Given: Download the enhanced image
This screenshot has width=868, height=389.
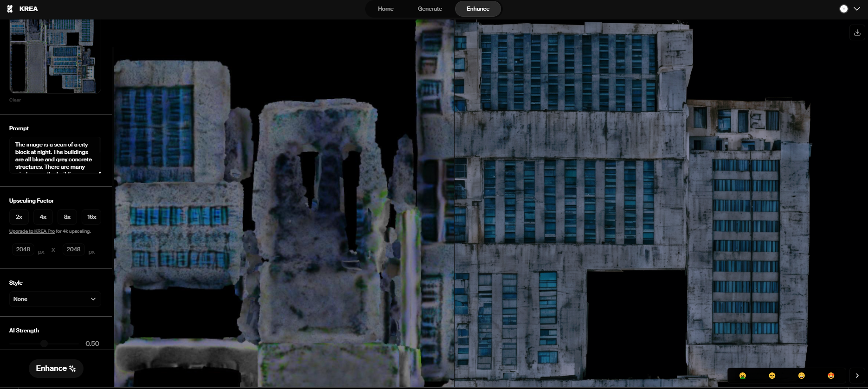Looking at the screenshot, I should coord(857,32).
